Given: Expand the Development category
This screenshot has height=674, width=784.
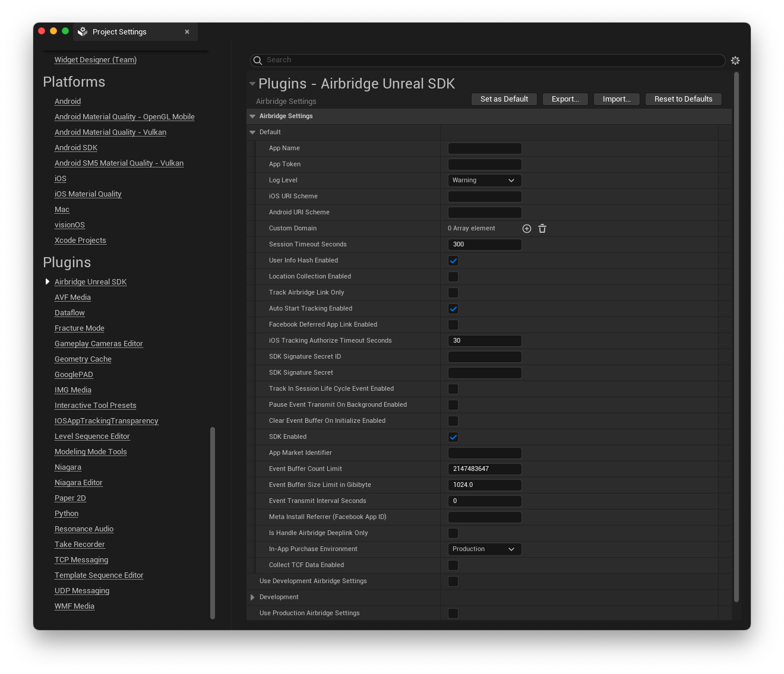Looking at the screenshot, I should coord(252,597).
